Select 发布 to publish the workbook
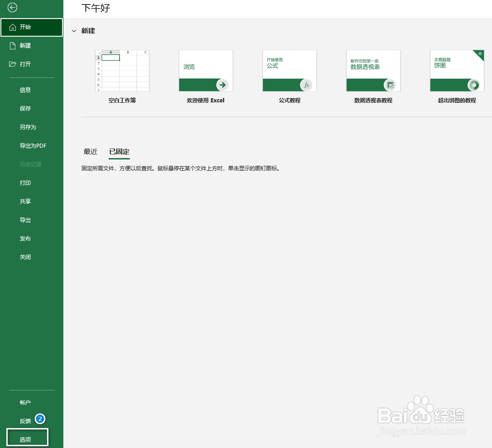Viewport: 492px width, 448px height. coord(26,238)
